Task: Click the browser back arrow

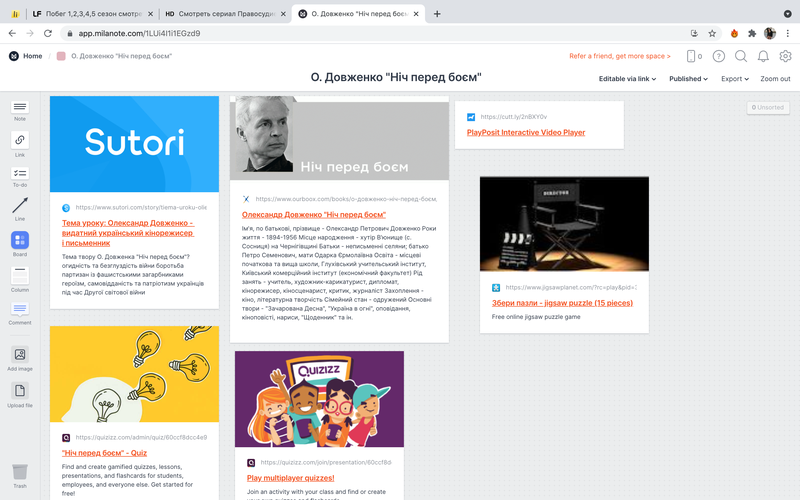Action: [x=12, y=33]
